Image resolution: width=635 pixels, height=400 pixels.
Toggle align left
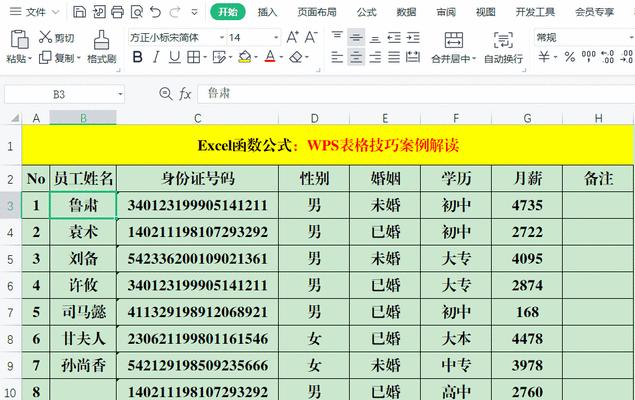tap(337, 57)
